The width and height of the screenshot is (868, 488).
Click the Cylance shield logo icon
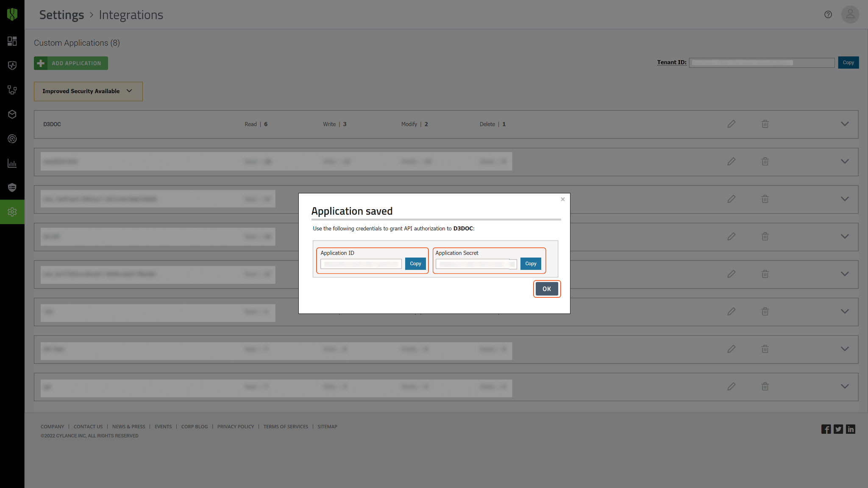[12, 14]
